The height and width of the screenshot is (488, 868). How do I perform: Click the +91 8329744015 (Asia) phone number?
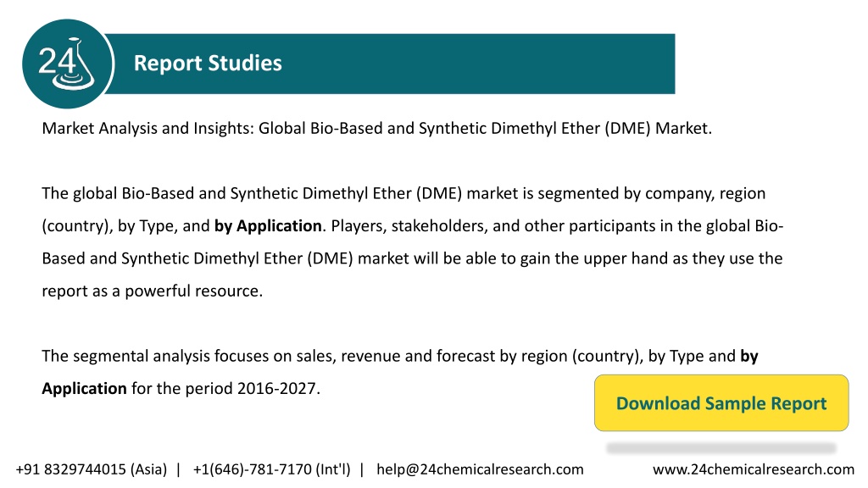pyautogui.click(x=92, y=469)
